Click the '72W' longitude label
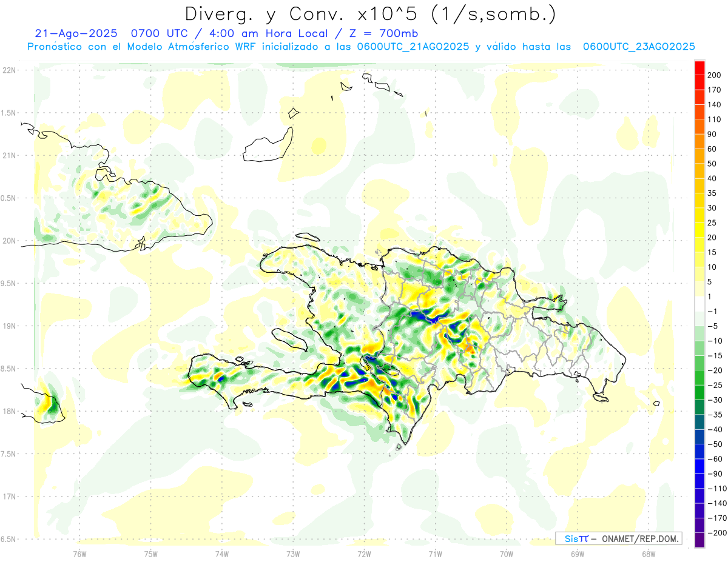This screenshot has width=728, height=562. [x=364, y=554]
